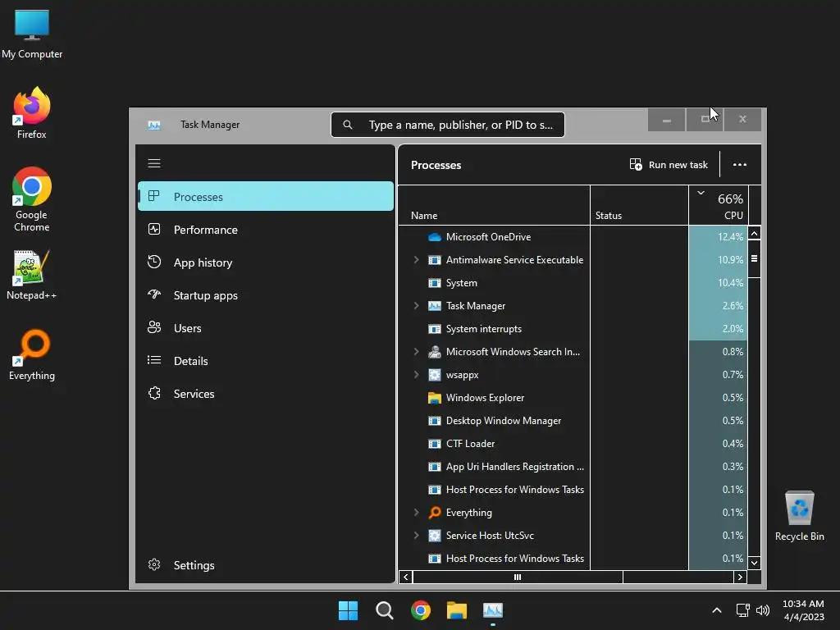Open My Computer desktop icon
Screen dimensions: 840x630
pyautogui.click(x=32, y=34)
